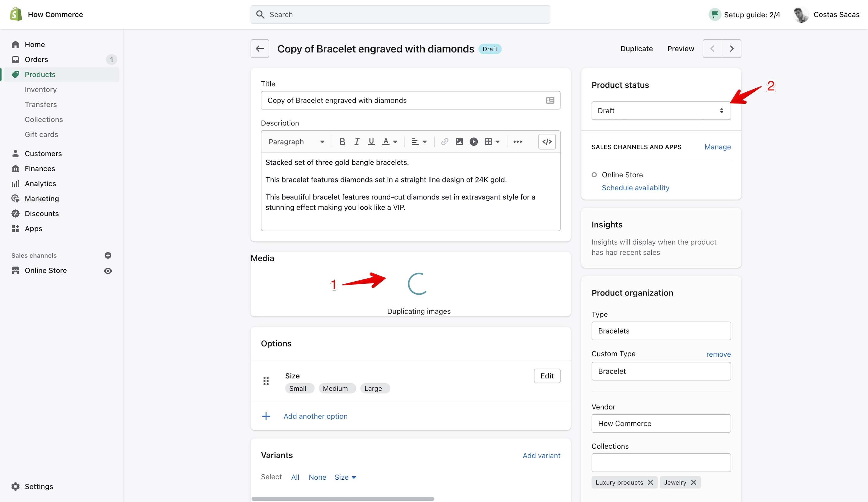Open the Transfers subsection
This screenshot has height=502, width=868.
(41, 104)
